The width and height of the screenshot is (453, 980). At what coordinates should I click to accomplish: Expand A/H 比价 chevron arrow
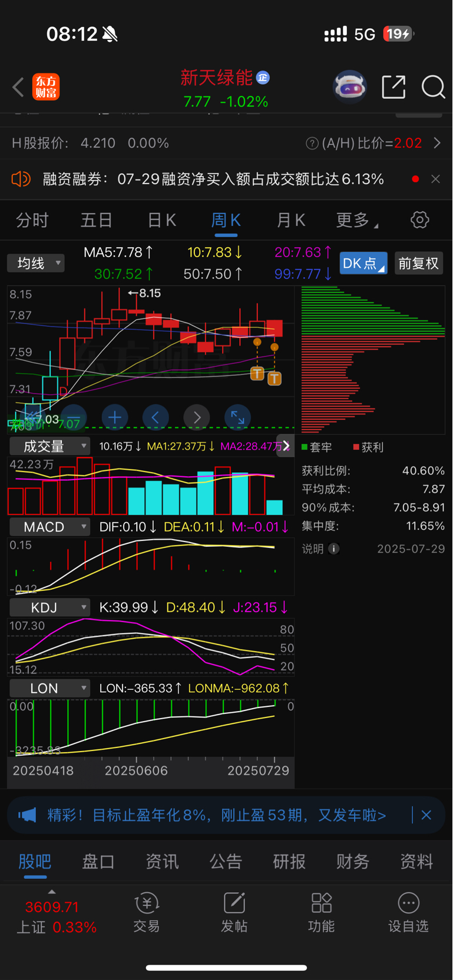point(437,143)
